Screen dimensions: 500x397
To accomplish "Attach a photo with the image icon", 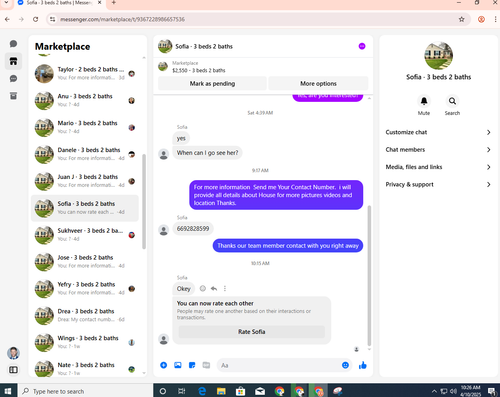I will (x=178, y=365).
